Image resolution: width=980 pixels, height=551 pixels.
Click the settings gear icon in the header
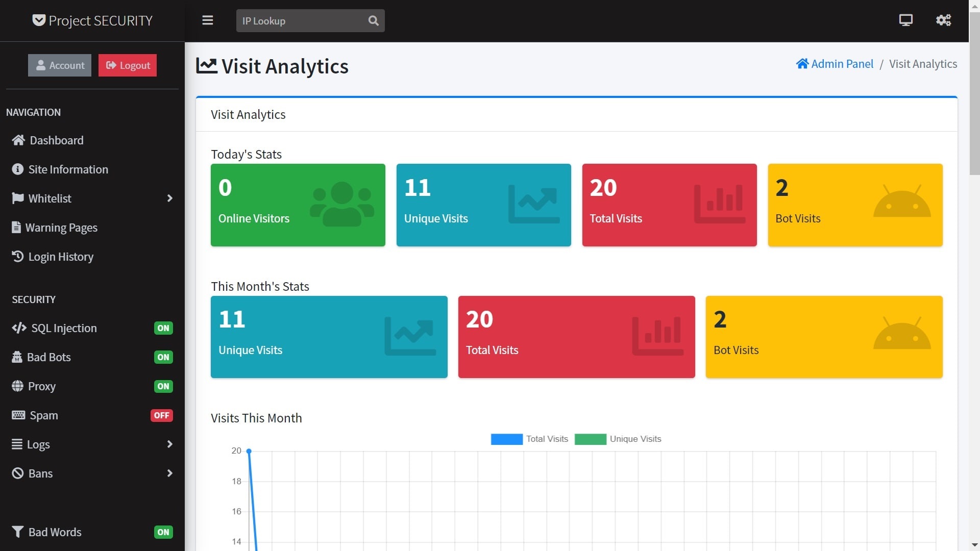point(943,20)
